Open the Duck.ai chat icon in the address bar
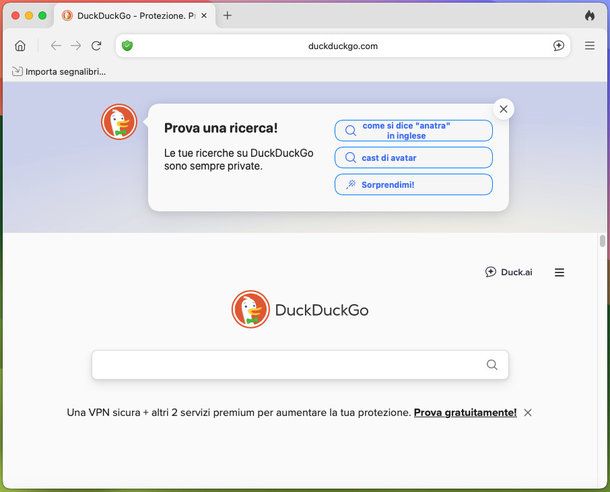Image resolution: width=610 pixels, height=492 pixels. click(559, 46)
